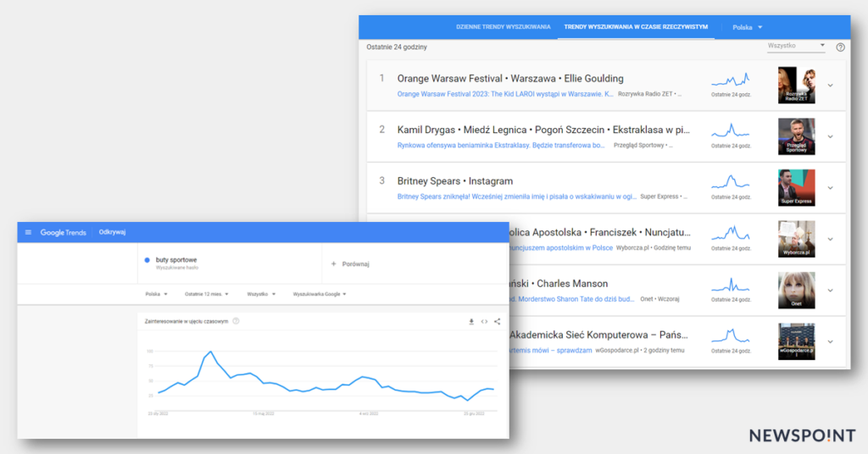Open the Ostatnie 12 mies. time range dropdown

coord(207,294)
